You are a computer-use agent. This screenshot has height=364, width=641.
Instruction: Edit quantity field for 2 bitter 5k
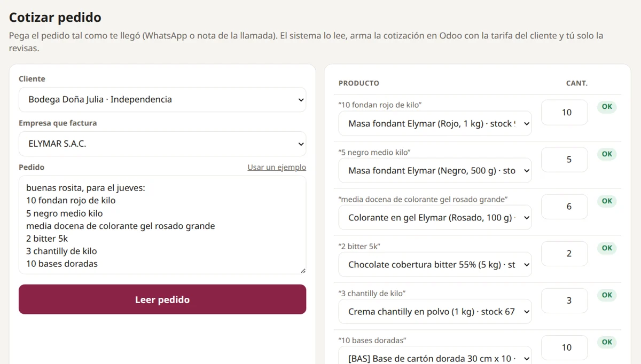click(x=565, y=254)
